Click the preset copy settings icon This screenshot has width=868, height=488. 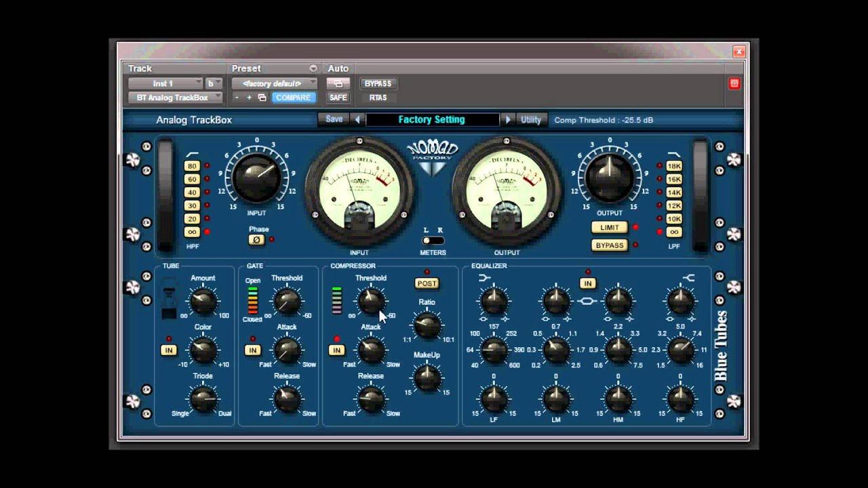click(x=262, y=98)
